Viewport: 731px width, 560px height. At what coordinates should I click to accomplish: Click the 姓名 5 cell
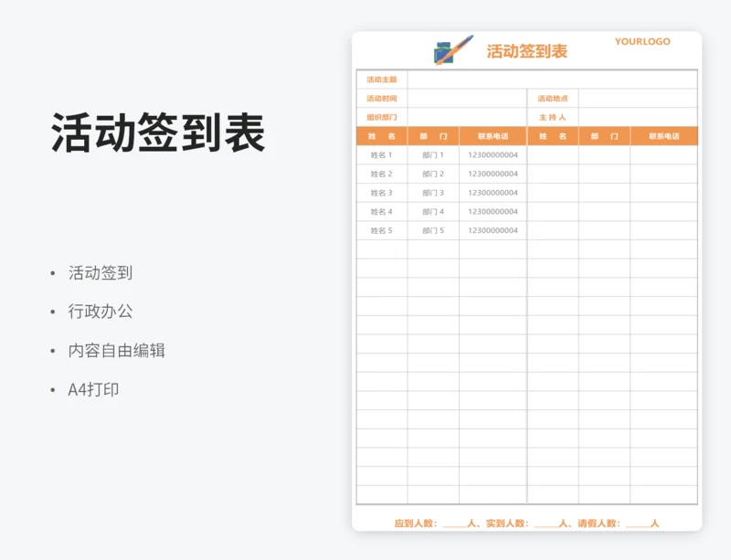382,230
